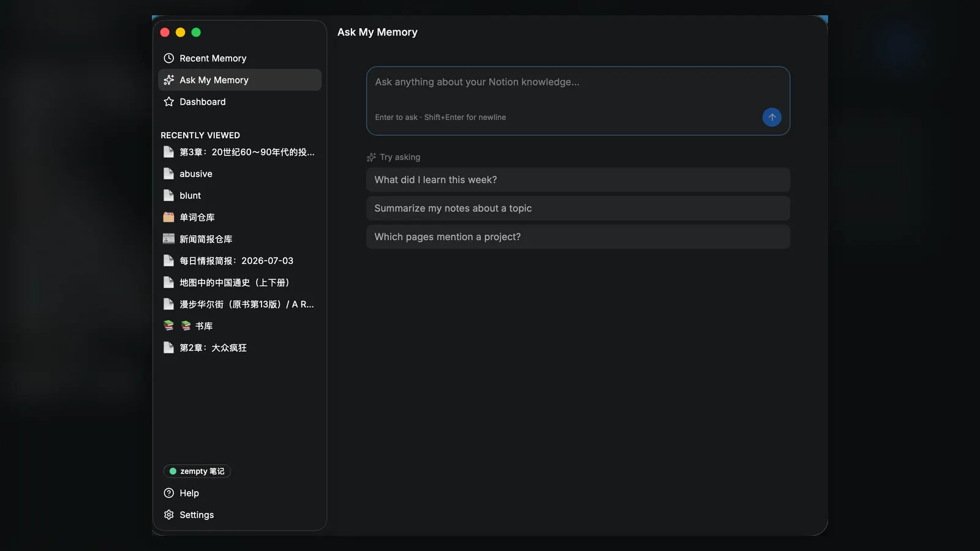Open "第2章：大众疯狂" page
Image resolution: width=980 pixels, height=551 pixels.
point(239,348)
